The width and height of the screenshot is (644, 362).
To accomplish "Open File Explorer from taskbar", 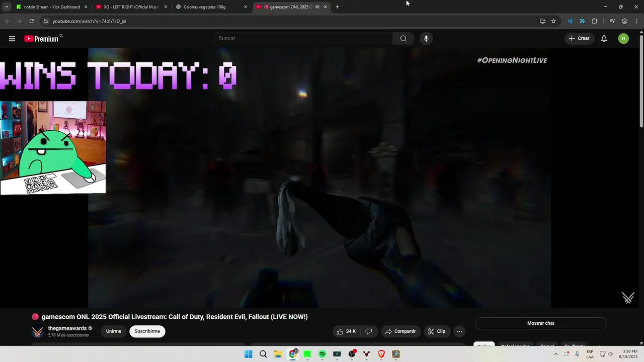I will (x=278, y=354).
